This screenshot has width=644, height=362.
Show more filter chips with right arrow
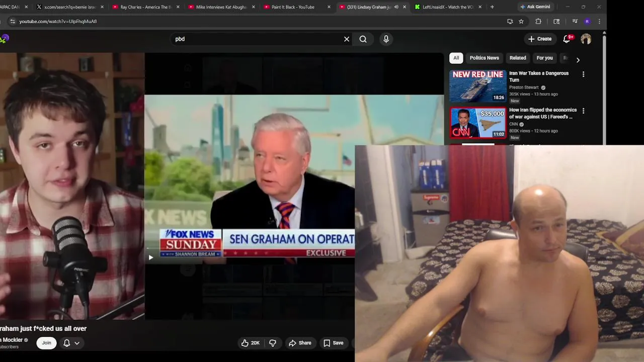click(x=578, y=59)
